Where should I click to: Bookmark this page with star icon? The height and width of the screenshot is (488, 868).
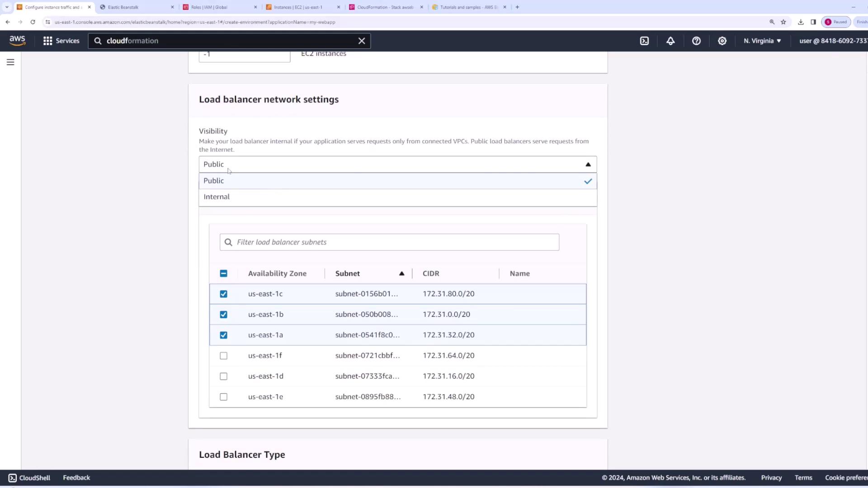[x=783, y=22]
